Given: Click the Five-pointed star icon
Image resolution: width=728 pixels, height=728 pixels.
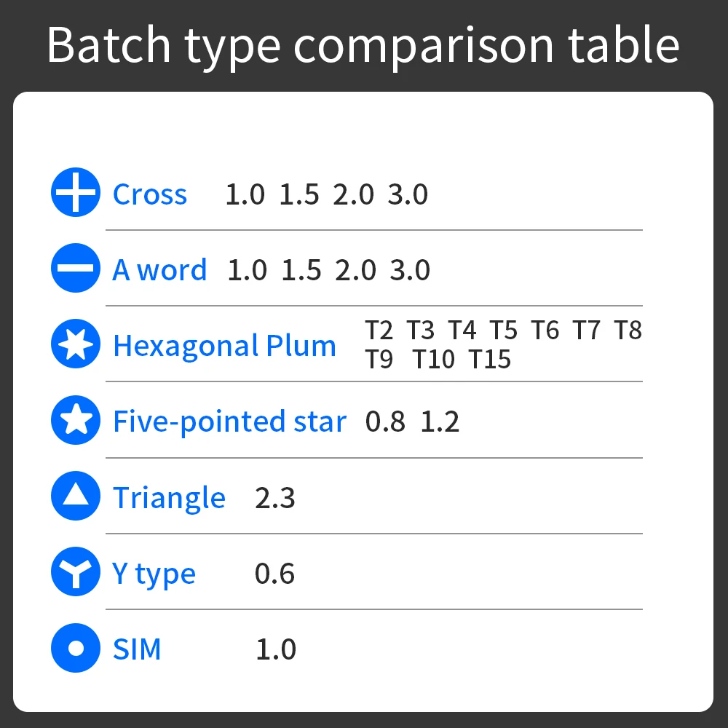Looking at the screenshot, I should 76,420.
